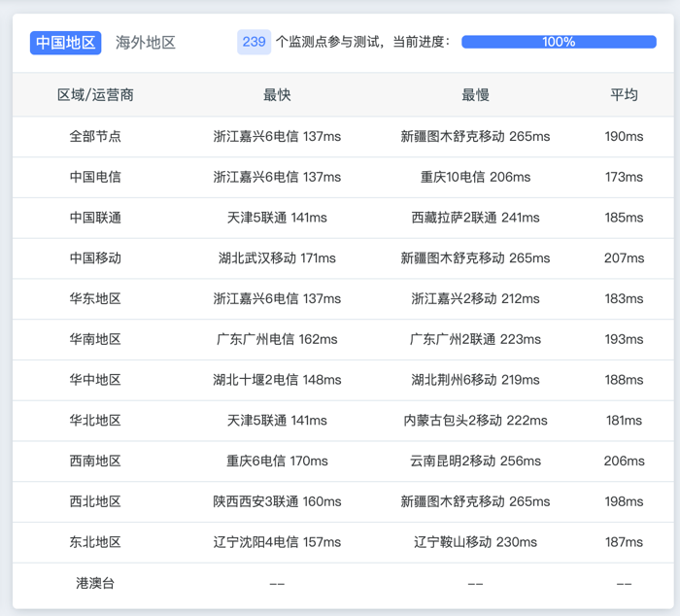Click 浙江嘉兴2移动 212ms cell
Viewport: 680px width, 616px height.
point(475,298)
